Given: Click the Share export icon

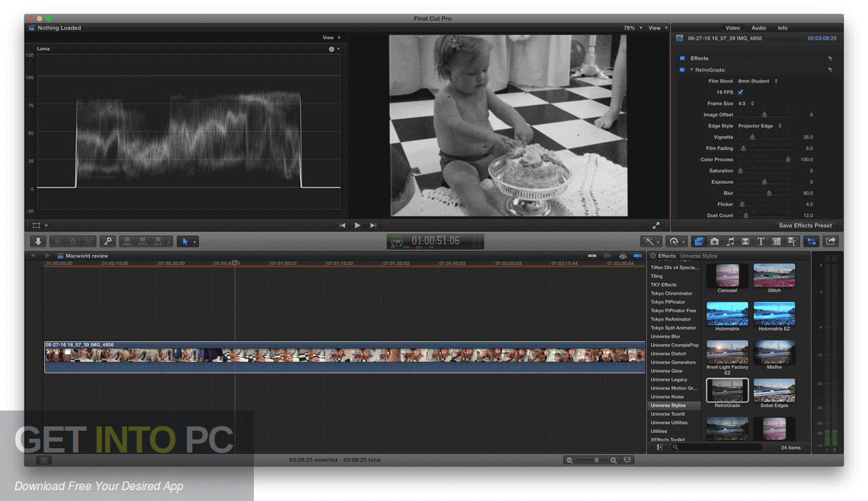Looking at the screenshot, I should click(830, 241).
